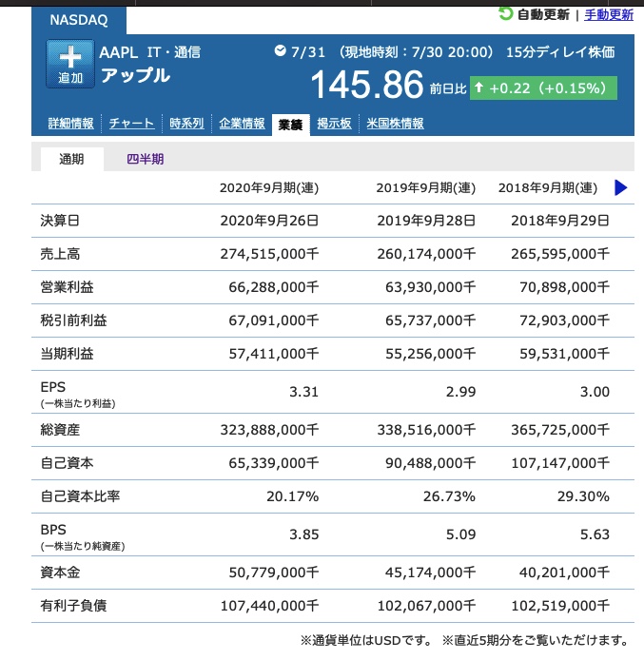Click the 総資産 row label

click(60, 430)
